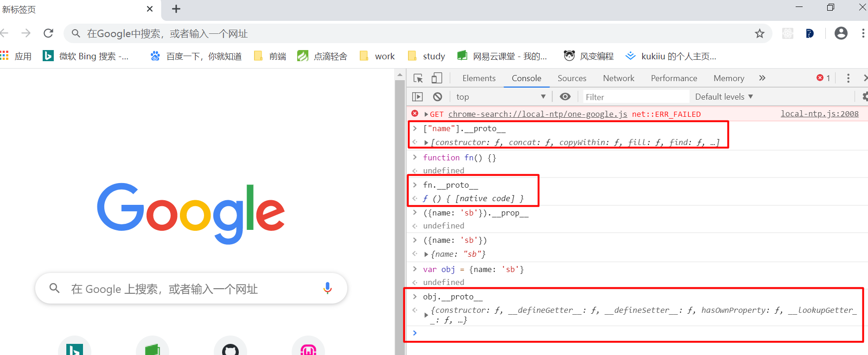The image size is (868, 355).
Task: Start voice search with the microphone icon
Action: click(327, 288)
